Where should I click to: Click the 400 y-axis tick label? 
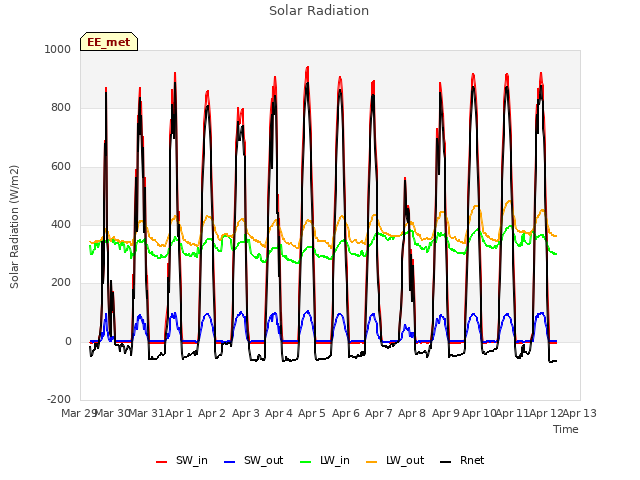click(x=61, y=224)
